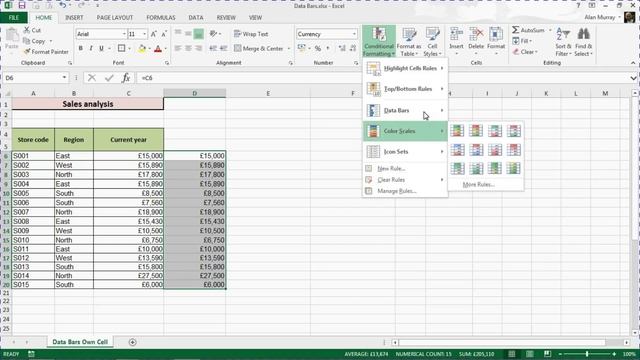Click inside the formula bar field
Viewport: 640px width, 360px height.
tap(383, 78)
